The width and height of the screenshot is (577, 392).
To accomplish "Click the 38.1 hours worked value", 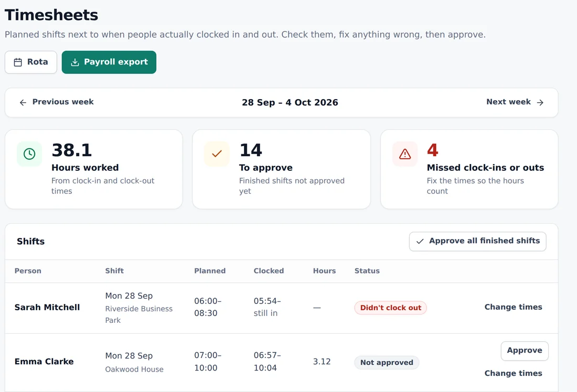I will pos(72,150).
